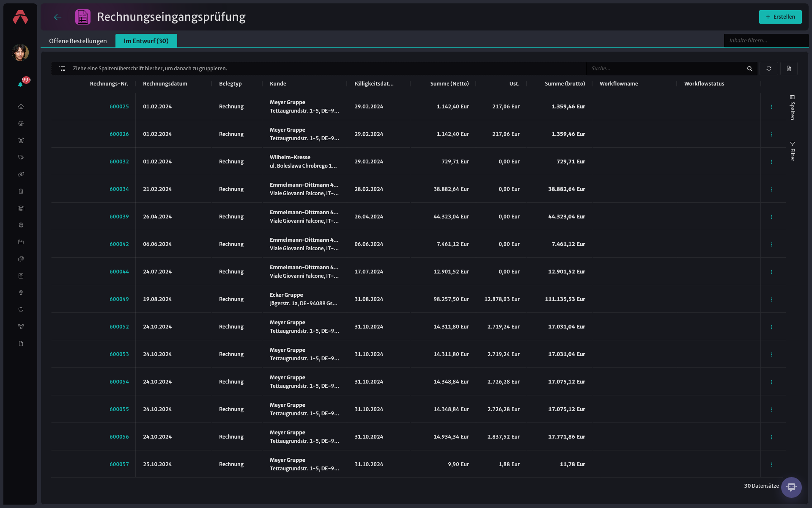This screenshot has width=812, height=508.
Task: Click the search magnifier icon
Action: (x=749, y=69)
